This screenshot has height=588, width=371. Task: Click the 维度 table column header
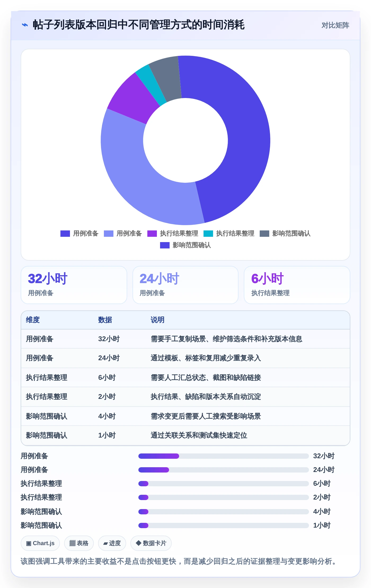[33, 320]
